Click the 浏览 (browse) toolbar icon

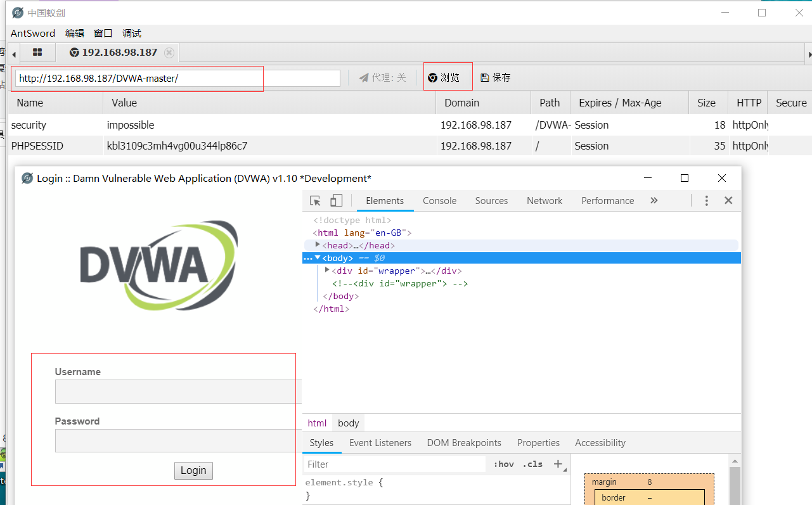[448, 76]
